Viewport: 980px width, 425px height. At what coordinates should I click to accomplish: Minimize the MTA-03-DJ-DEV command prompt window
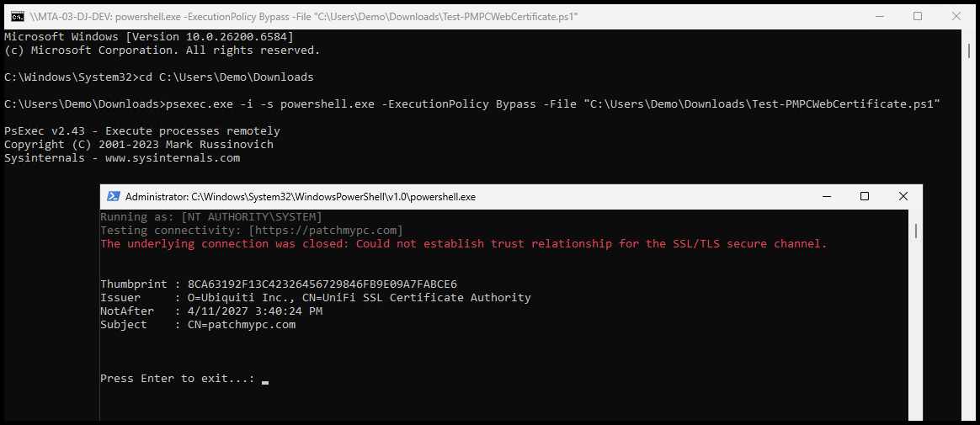(878, 17)
